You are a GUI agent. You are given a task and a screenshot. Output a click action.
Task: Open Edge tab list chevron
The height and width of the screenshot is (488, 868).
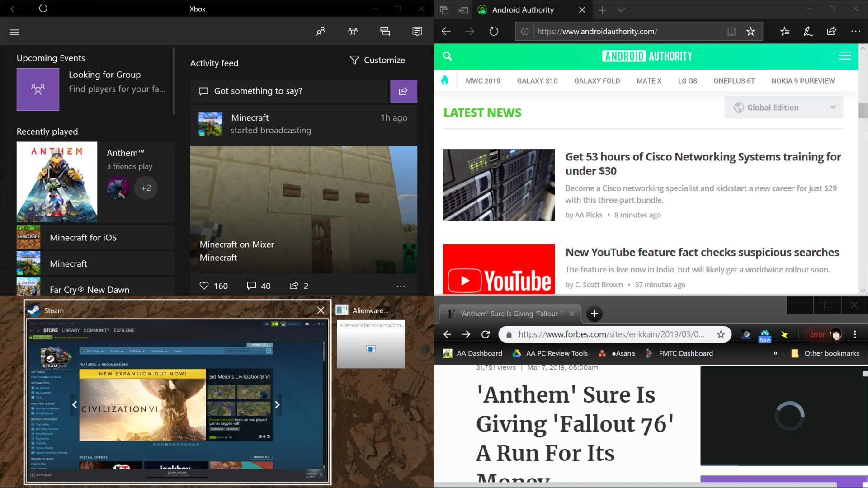[621, 10]
